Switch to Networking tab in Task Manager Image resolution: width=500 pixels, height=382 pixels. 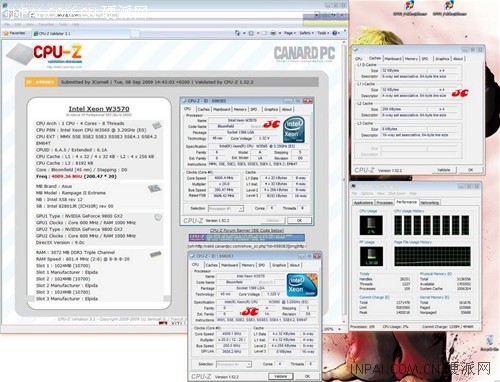(x=429, y=202)
